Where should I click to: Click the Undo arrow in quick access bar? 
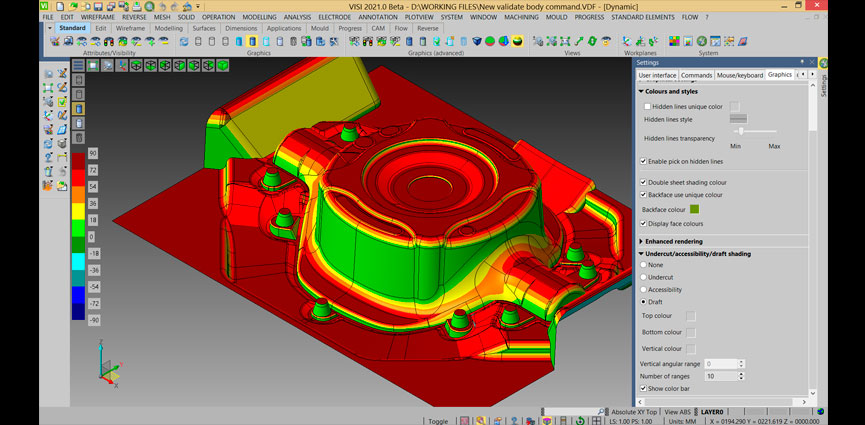tap(163, 7)
